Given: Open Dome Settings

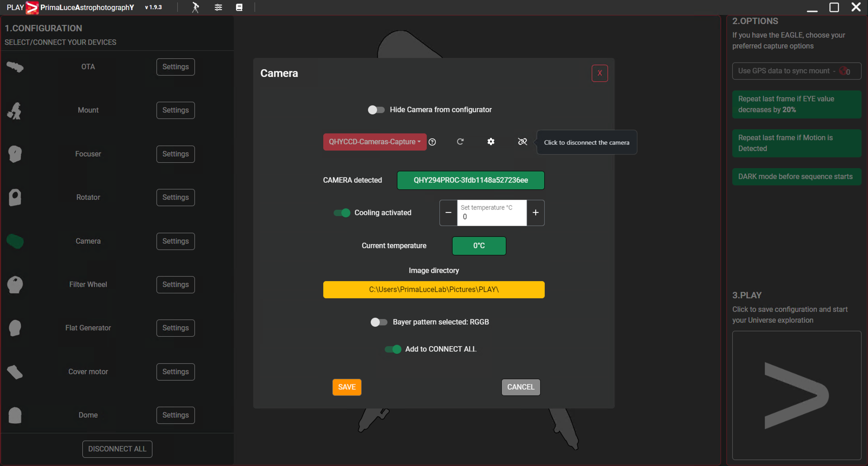Looking at the screenshot, I should pyautogui.click(x=175, y=415).
